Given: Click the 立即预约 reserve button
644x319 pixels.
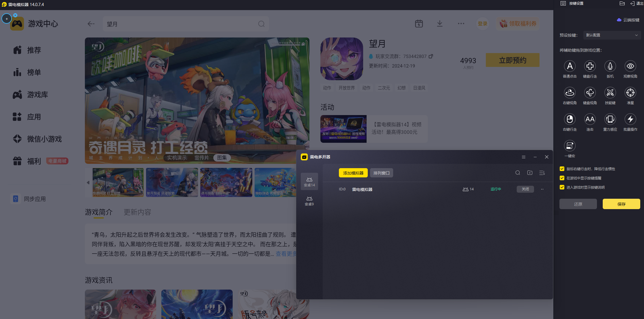Looking at the screenshot, I should (513, 60).
